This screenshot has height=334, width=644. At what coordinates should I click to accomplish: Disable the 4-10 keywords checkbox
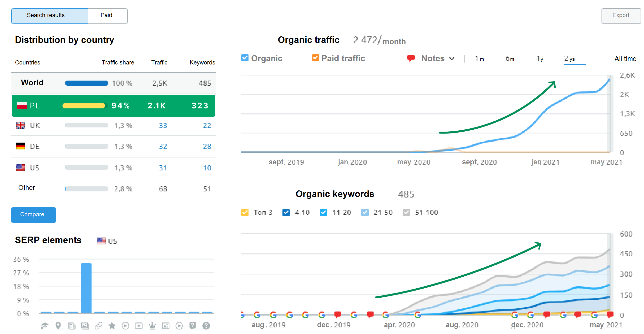pyautogui.click(x=286, y=212)
